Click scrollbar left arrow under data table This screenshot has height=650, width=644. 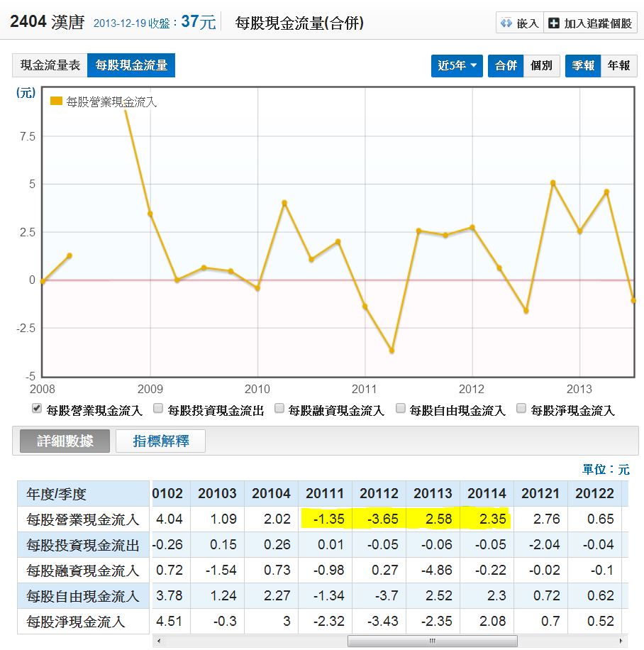pyautogui.click(x=158, y=641)
